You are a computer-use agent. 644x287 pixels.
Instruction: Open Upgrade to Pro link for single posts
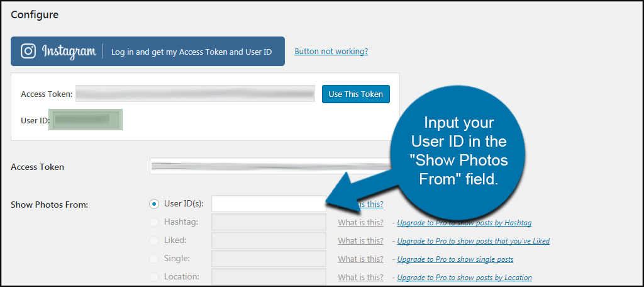point(455,259)
